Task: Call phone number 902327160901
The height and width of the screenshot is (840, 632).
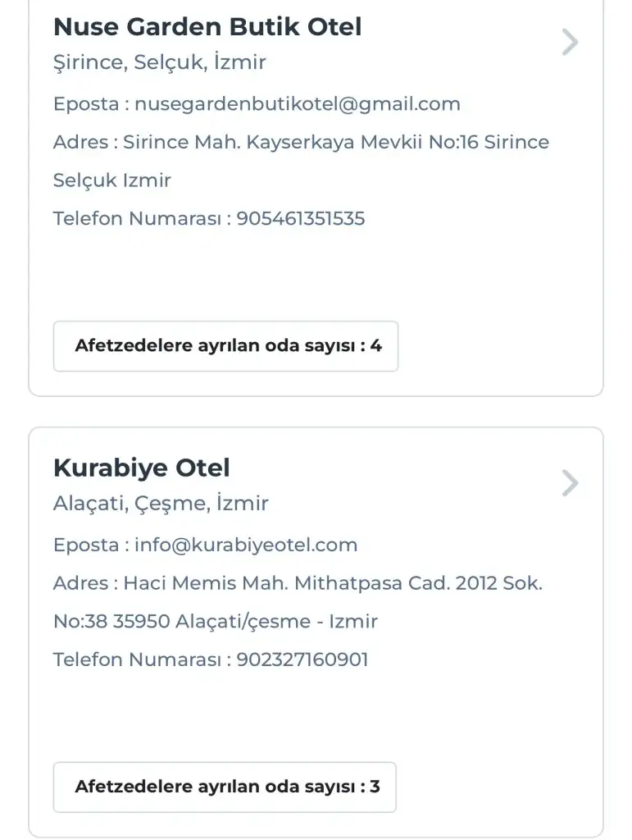Action: coord(302,660)
